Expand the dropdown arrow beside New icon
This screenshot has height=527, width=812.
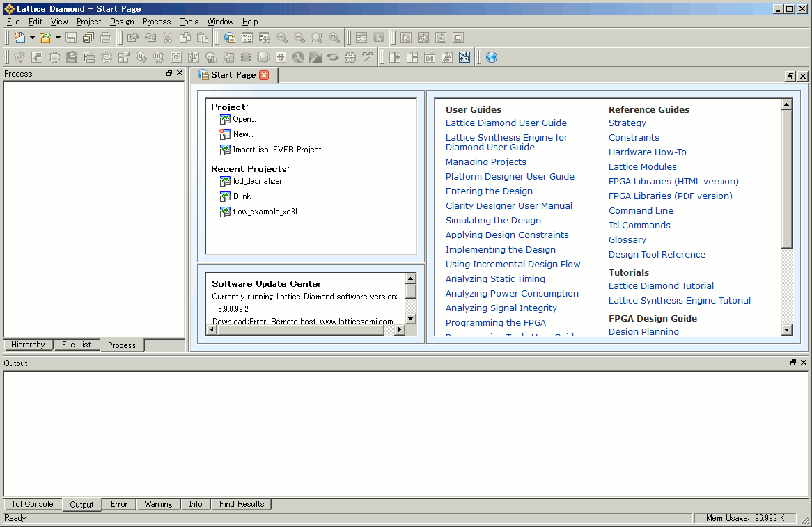(x=32, y=38)
